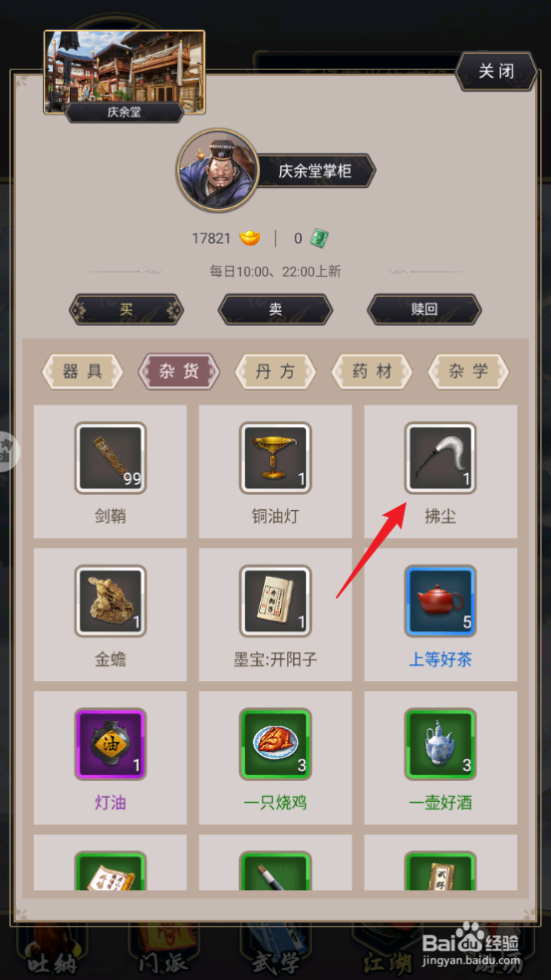Select the 上等好茶 teapot item
This screenshot has width=551, height=980.
[x=440, y=614]
